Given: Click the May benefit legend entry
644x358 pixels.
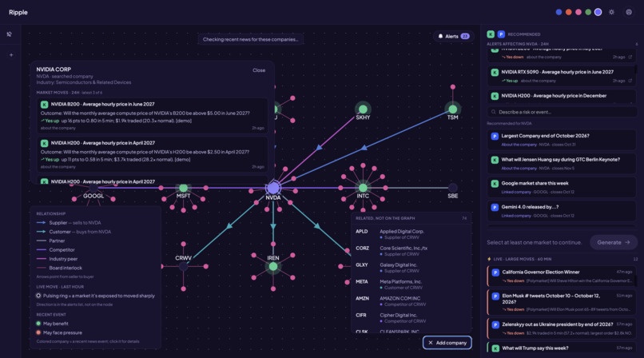Looking at the screenshot, I should [x=52, y=324].
